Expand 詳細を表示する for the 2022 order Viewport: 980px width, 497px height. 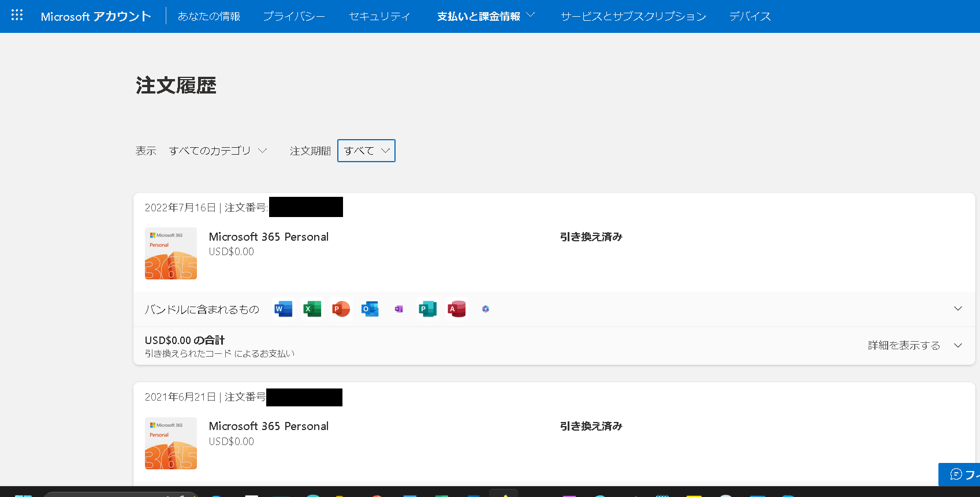(915, 345)
